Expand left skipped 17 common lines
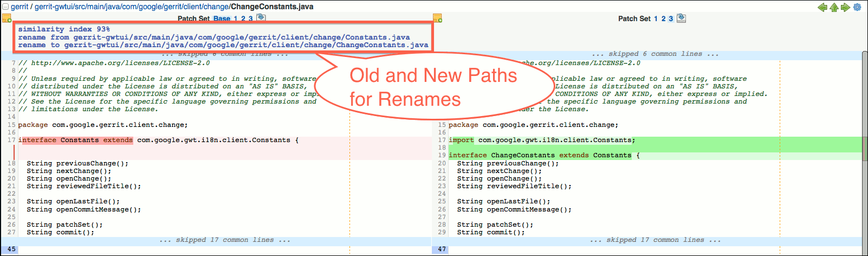 [x=224, y=240]
